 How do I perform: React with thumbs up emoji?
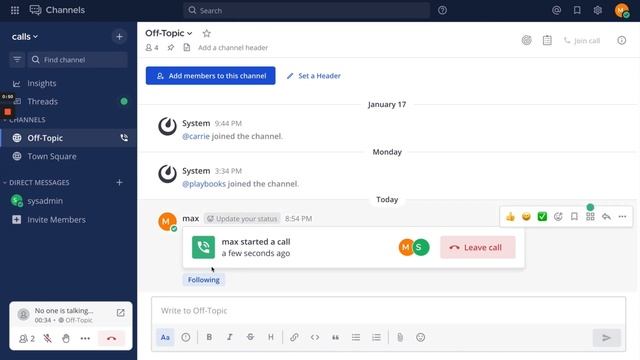pos(510,217)
